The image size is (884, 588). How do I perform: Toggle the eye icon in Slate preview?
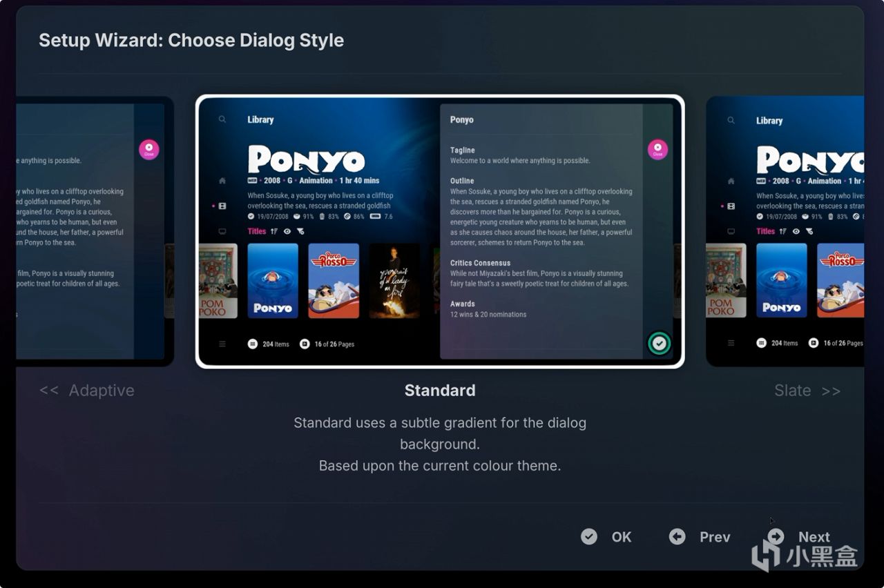796,232
